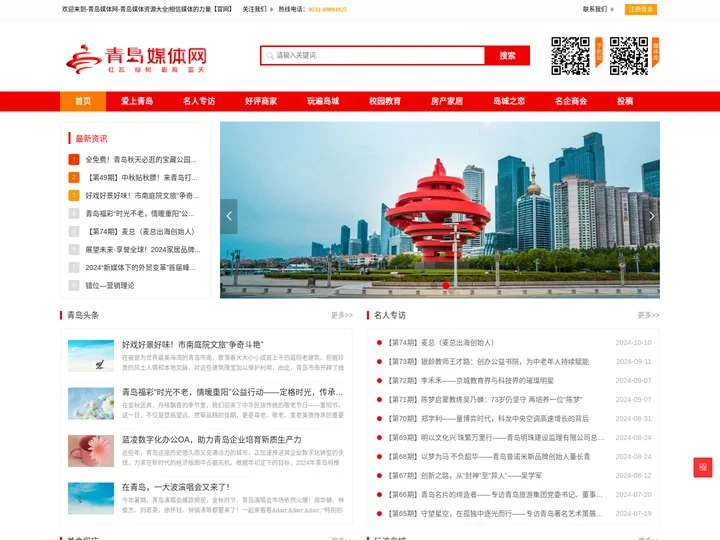Click the orange tag beside left QR code
The width and height of the screenshot is (720, 540).
599,52
